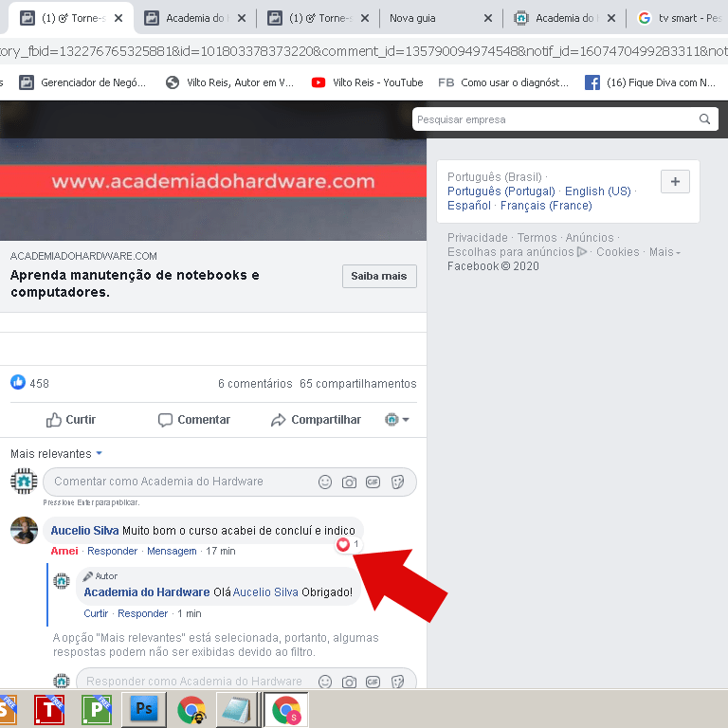Switch to the Academia do tab with the chip icon
The width and height of the screenshot is (728, 728).
click(x=565, y=18)
